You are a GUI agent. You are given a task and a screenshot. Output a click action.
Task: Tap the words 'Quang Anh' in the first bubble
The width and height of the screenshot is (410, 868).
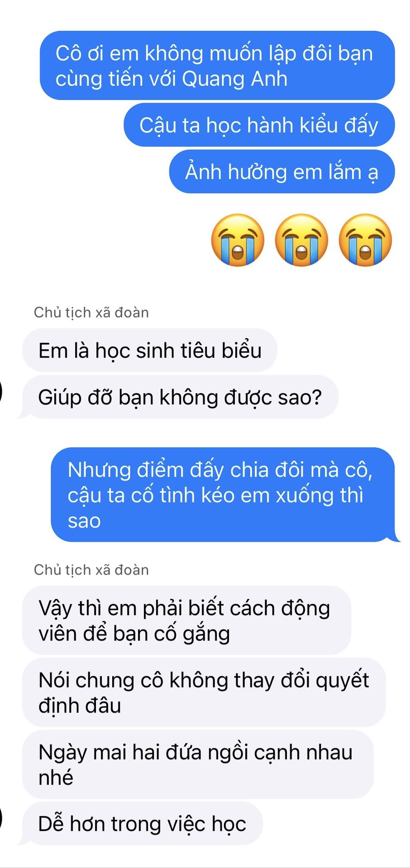pyautogui.click(x=234, y=80)
